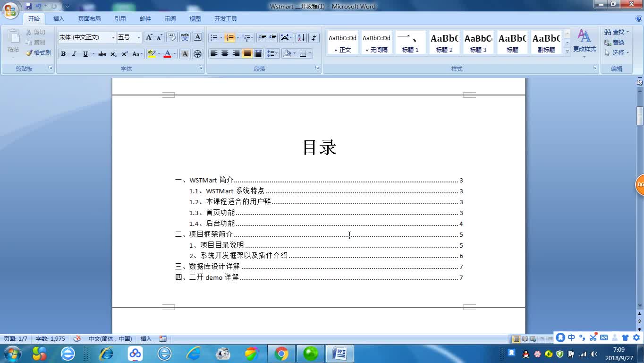Click the Find (查找) button

(x=617, y=32)
